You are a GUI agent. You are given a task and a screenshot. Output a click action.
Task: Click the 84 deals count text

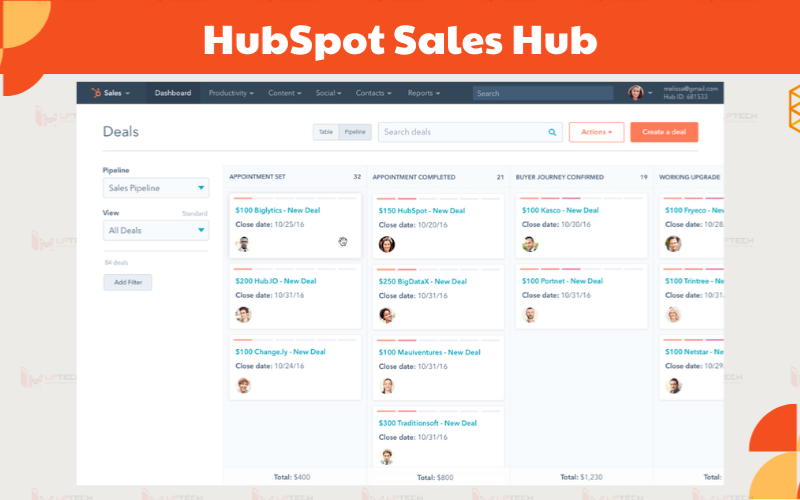tap(116, 263)
